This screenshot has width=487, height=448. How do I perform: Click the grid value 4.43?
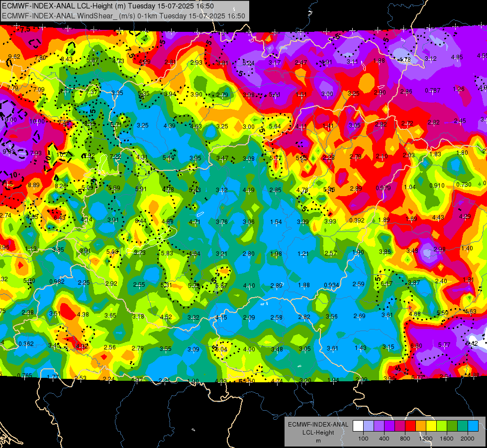coord(438,218)
